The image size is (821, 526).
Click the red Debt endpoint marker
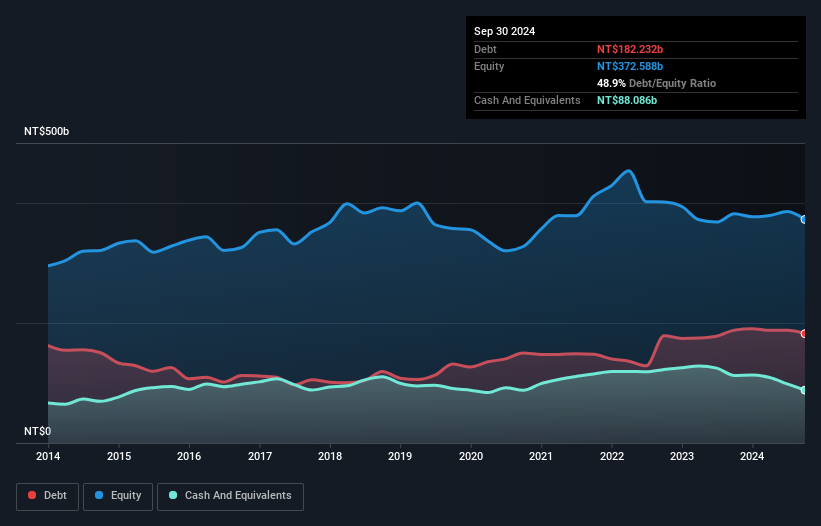[x=804, y=333]
